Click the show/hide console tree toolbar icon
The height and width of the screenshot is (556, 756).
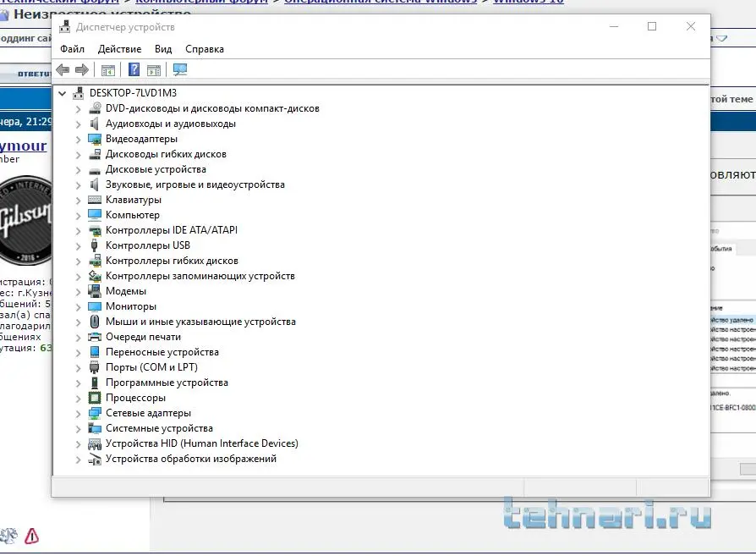coord(108,70)
